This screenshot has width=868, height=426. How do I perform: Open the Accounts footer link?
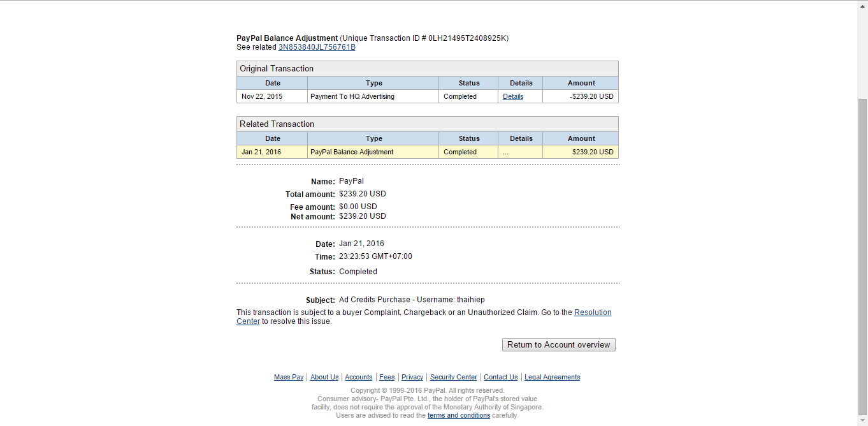(359, 377)
